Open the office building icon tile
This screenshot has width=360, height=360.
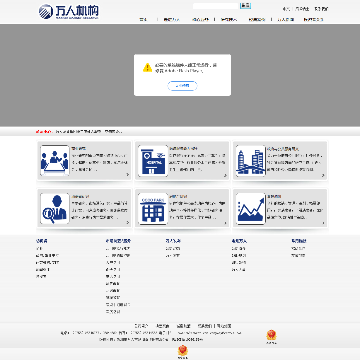point(153,209)
